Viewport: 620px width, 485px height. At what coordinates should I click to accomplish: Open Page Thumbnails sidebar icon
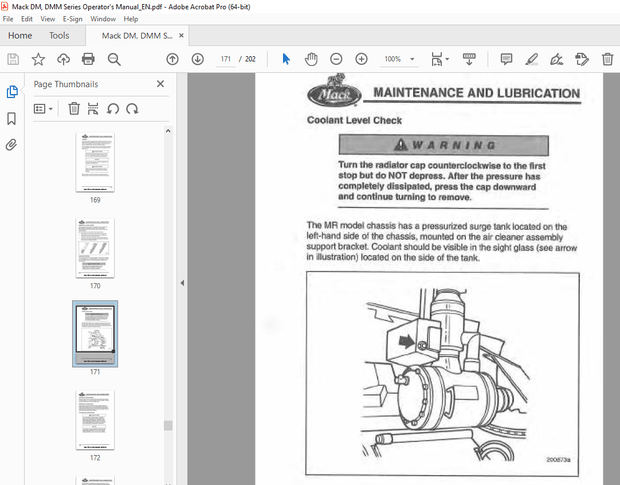(12, 92)
